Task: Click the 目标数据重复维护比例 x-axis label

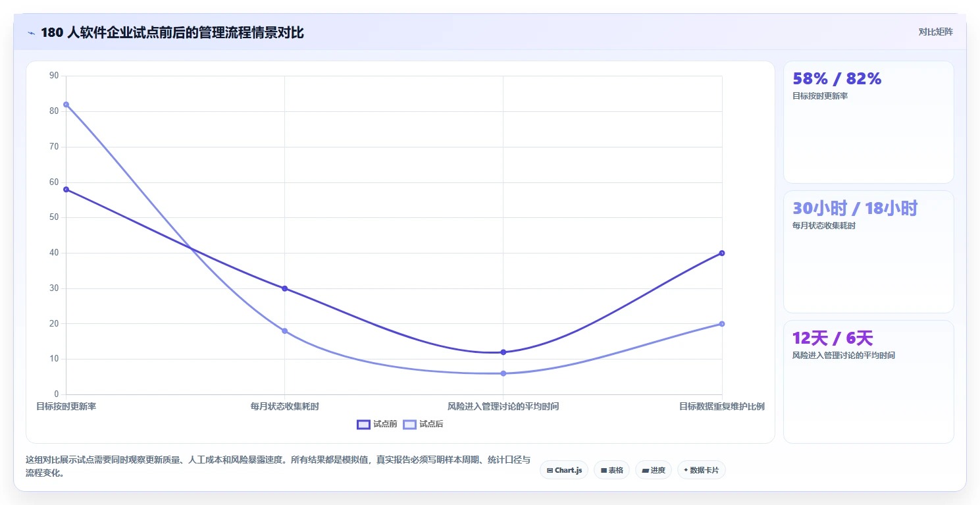Action: (x=722, y=406)
